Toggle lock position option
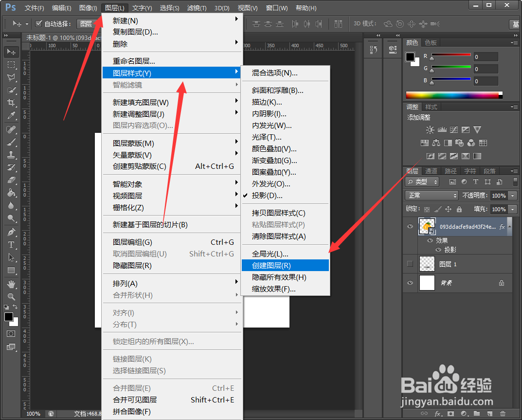Image resolution: width=522 pixels, height=420 pixels. click(x=449, y=209)
